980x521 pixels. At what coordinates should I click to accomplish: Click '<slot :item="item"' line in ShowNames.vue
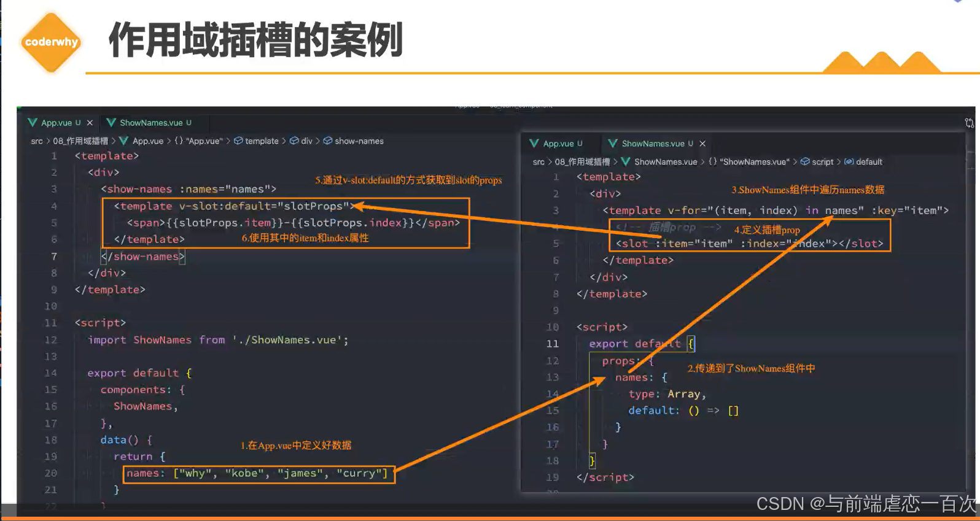[750, 244]
